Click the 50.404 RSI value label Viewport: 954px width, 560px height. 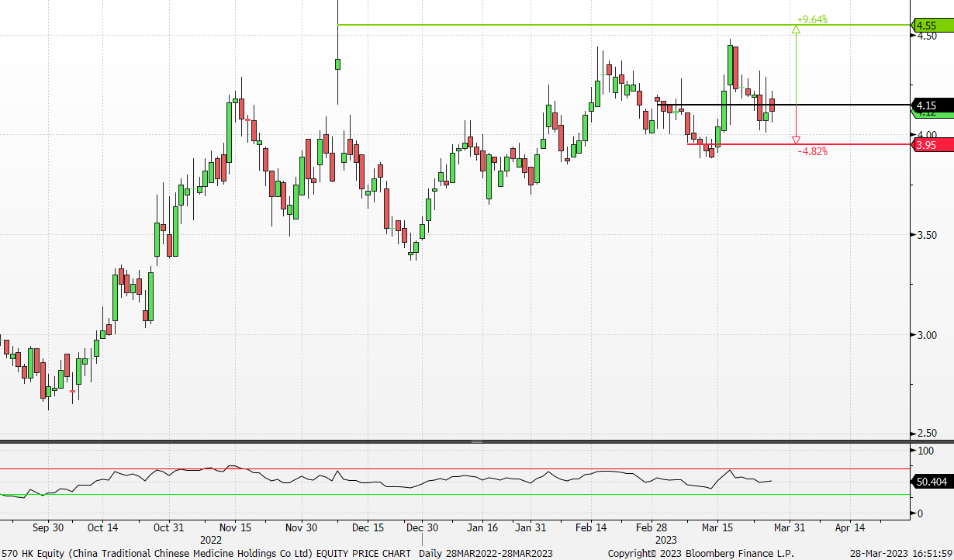click(932, 482)
